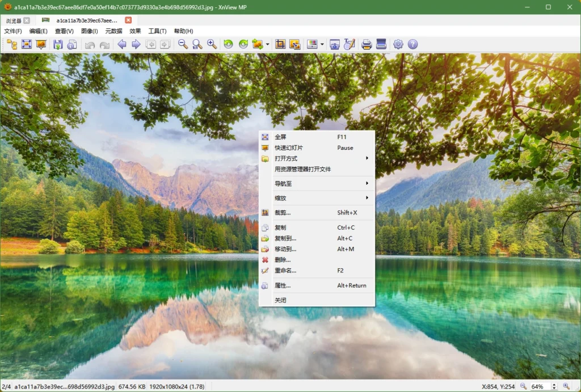This screenshot has width=581, height=392.
Task: Open the settings gear in toolbar
Action: pyautogui.click(x=398, y=44)
